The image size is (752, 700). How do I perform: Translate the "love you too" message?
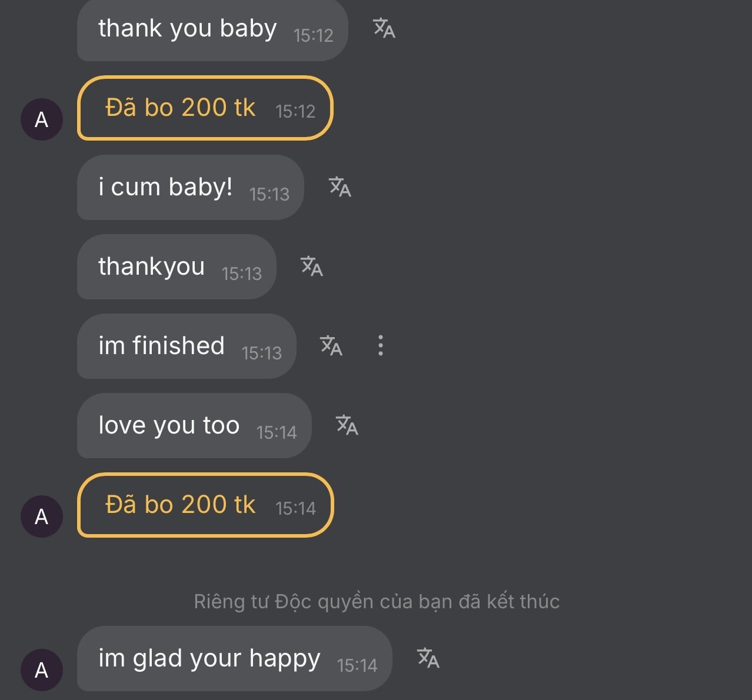tap(347, 425)
